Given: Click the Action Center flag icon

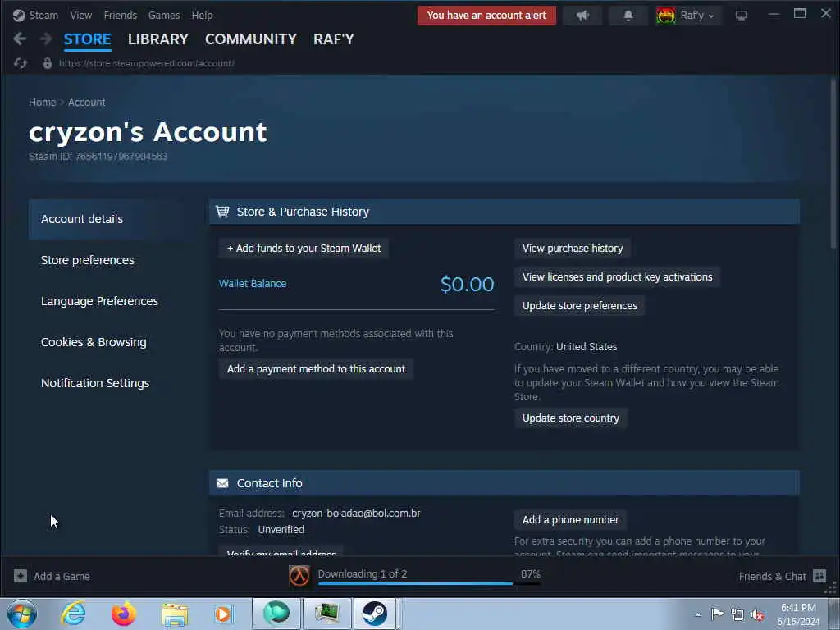Looking at the screenshot, I should [717, 614].
